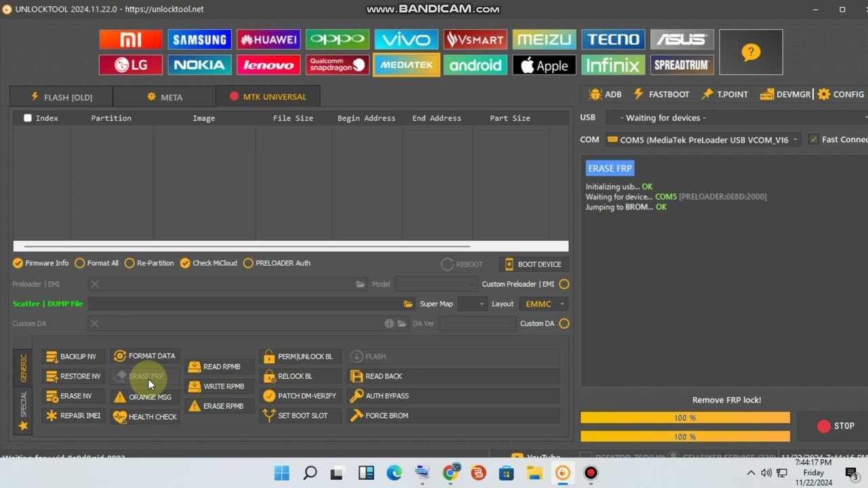Image resolution: width=868 pixels, height=488 pixels.
Task: Select the Infinix brand logo
Action: click(613, 65)
